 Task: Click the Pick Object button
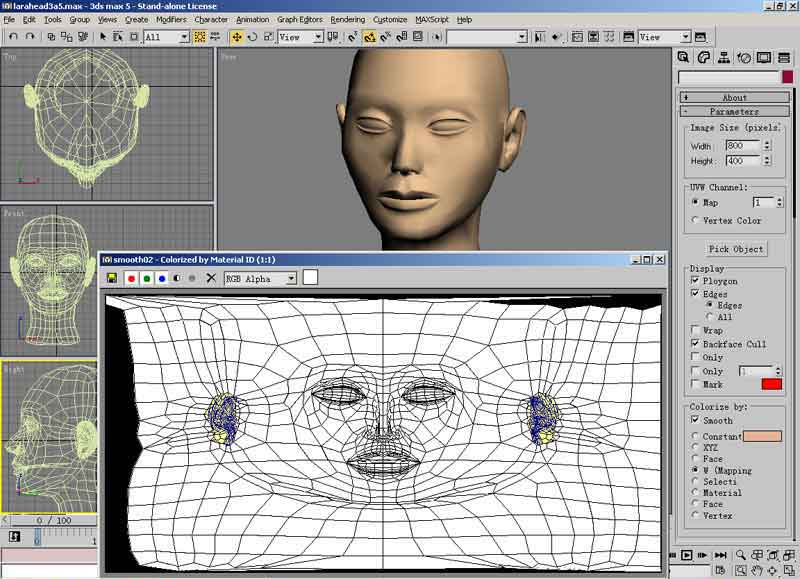coord(736,249)
